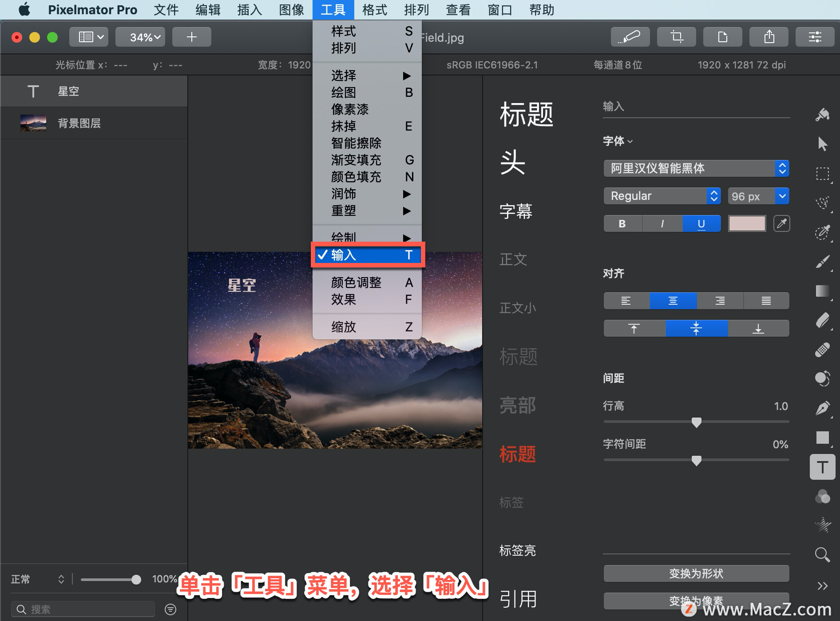Viewport: 840px width, 621px height.
Task: Toggle Bold text formatting
Action: pos(622,224)
